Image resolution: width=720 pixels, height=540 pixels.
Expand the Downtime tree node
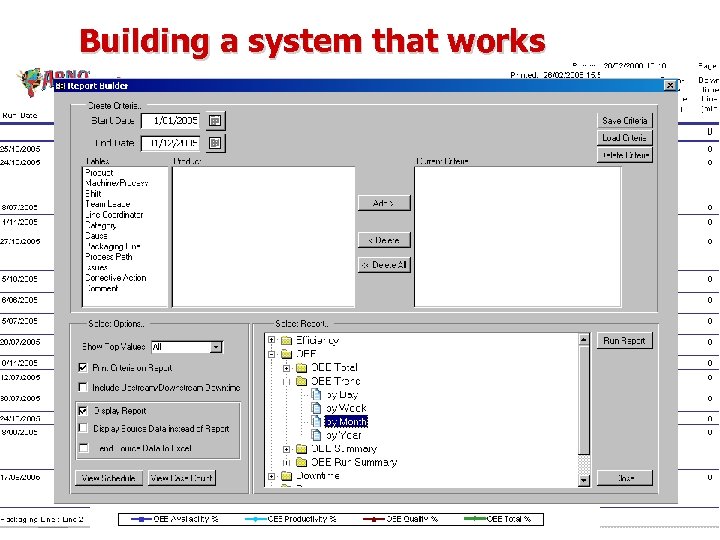(x=271, y=476)
